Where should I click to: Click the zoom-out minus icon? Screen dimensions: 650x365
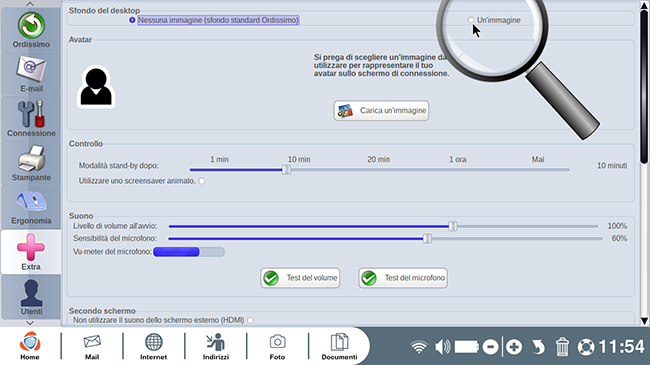pos(490,347)
